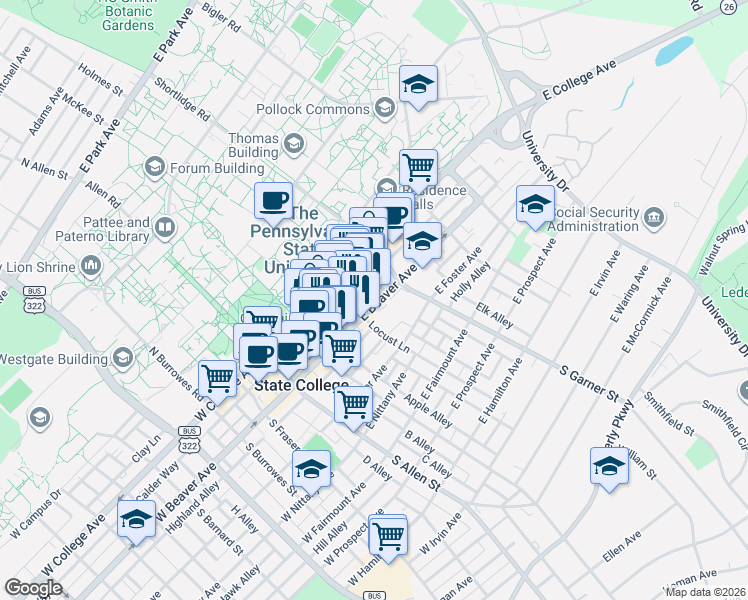Open the Lion Shrine monument icon
Screen dimensions: 748x600
91,267
